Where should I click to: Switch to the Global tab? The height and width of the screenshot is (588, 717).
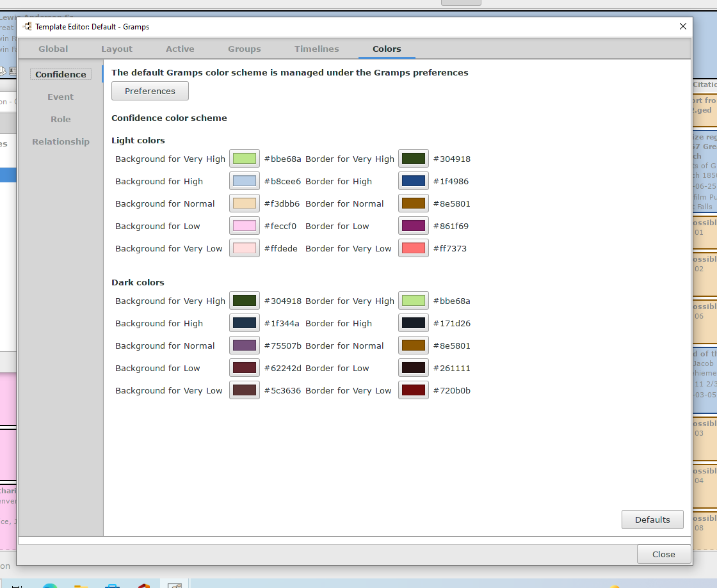(53, 49)
